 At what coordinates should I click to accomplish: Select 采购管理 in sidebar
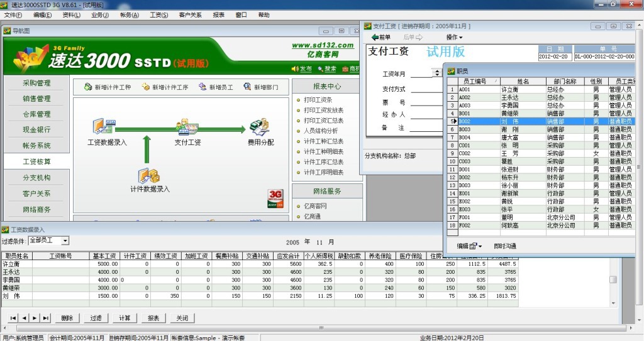point(36,83)
